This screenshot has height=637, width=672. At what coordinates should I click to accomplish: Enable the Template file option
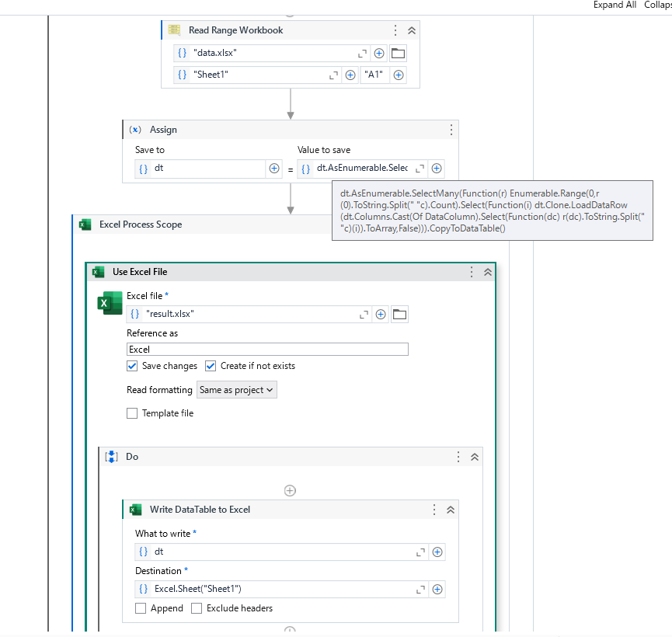pyautogui.click(x=131, y=413)
